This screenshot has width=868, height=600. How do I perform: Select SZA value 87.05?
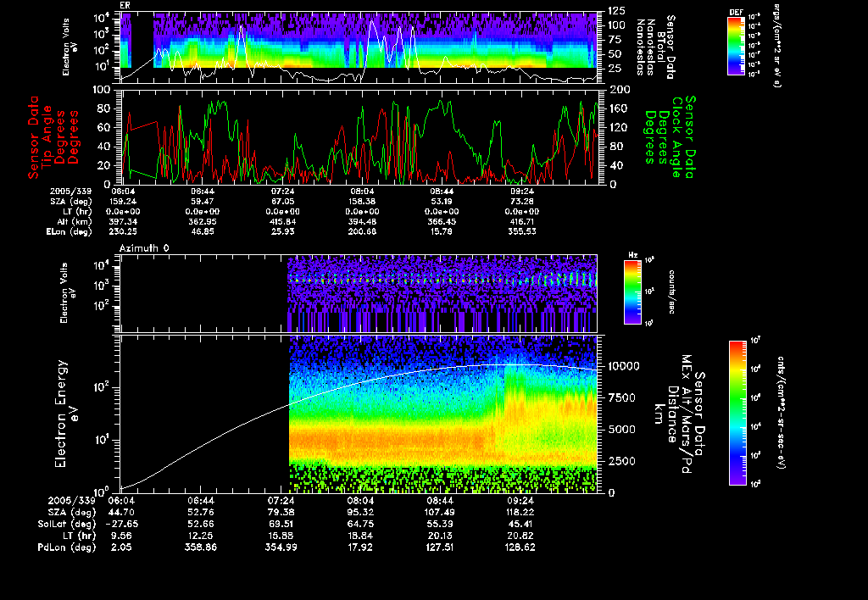pos(282,202)
